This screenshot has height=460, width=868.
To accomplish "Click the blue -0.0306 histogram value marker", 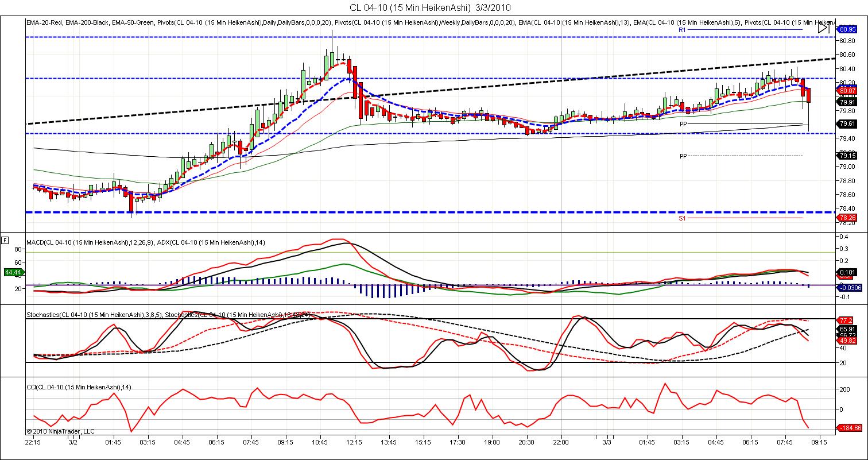I will 849,287.
